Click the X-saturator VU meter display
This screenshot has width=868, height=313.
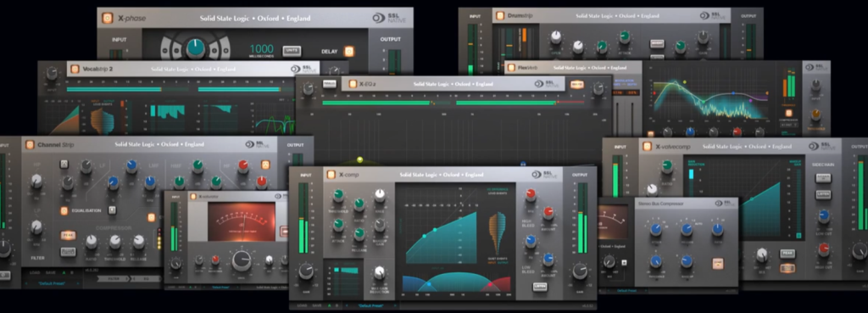point(242,221)
